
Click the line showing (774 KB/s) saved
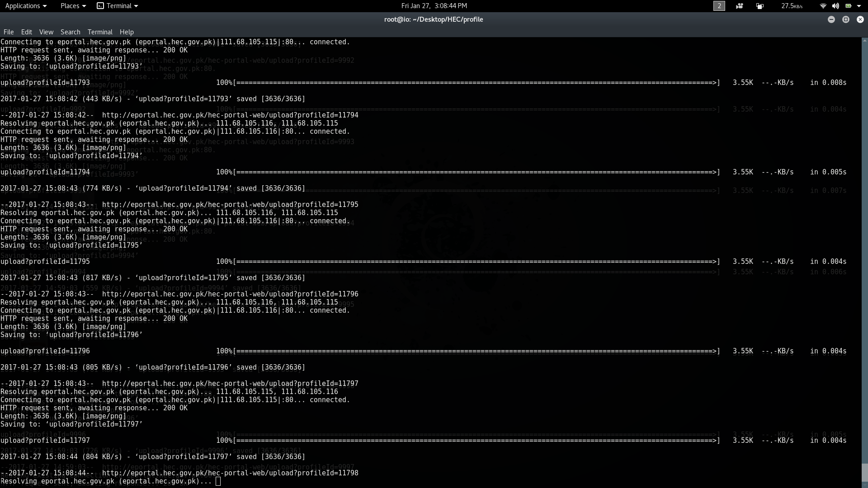click(x=153, y=188)
